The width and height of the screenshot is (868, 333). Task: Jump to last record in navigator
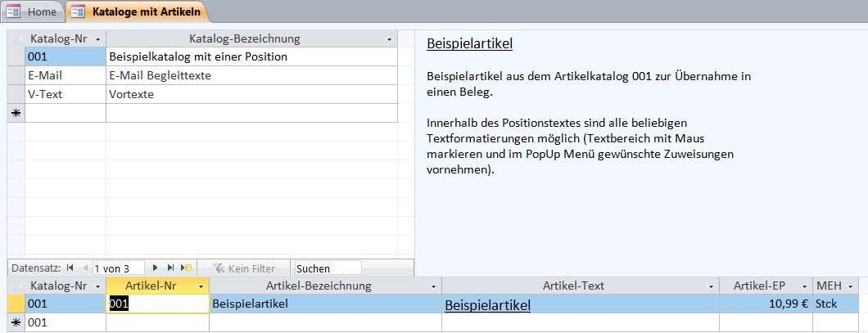pos(170,268)
